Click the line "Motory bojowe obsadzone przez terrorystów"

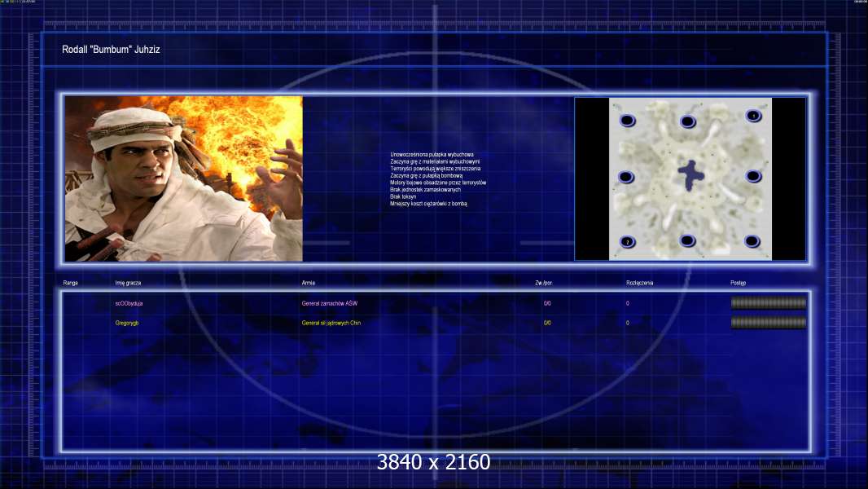pyautogui.click(x=438, y=183)
